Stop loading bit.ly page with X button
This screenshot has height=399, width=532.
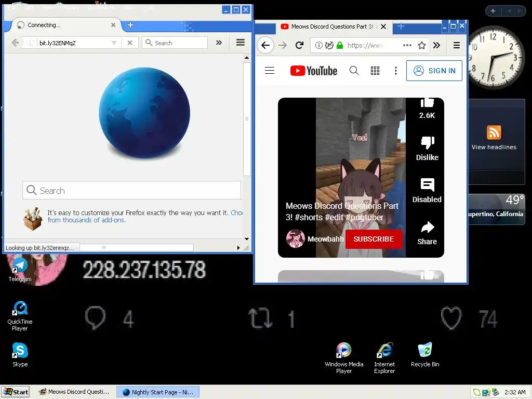[129, 43]
